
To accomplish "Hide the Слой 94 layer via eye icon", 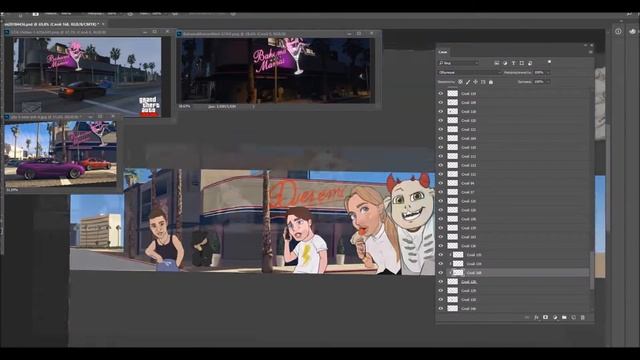I will (x=441, y=183).
